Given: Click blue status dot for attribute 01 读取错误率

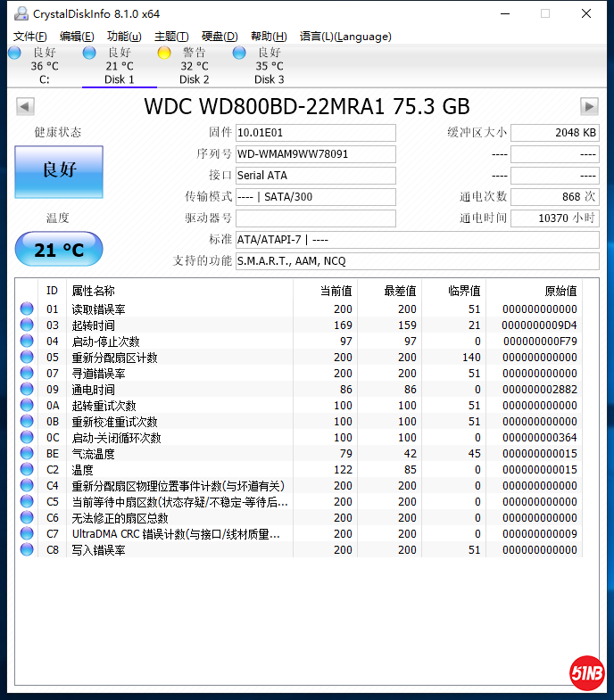Looking at the screenshot, I should pos(27,309).
